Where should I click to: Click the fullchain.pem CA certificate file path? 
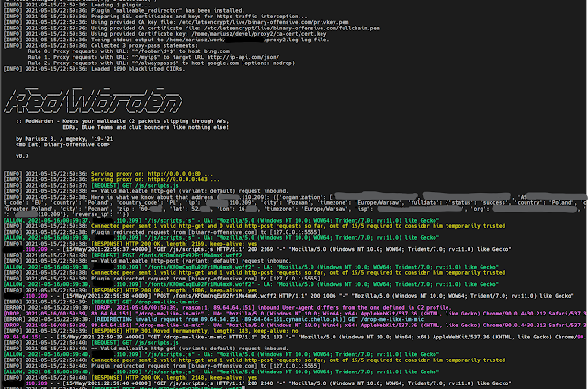pyautogui.click(x=292, y=29)
